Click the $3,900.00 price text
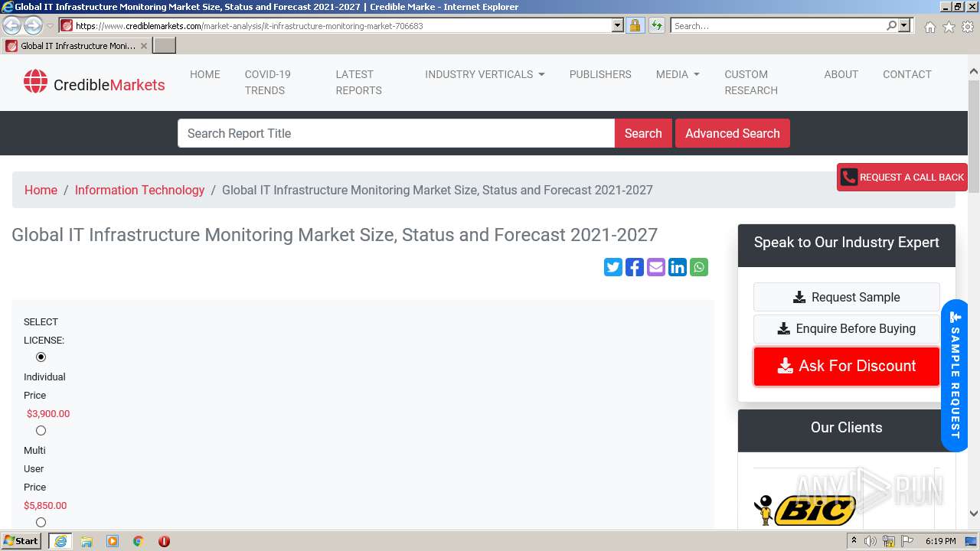The image size is (980, 551). tap(48, 413)
